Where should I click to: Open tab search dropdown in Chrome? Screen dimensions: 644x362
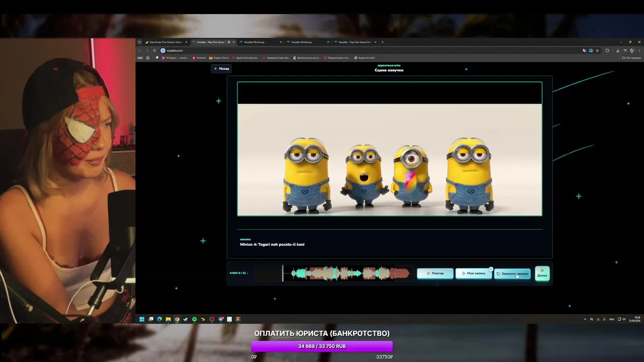pyautogui.click(x=139, y=42)
